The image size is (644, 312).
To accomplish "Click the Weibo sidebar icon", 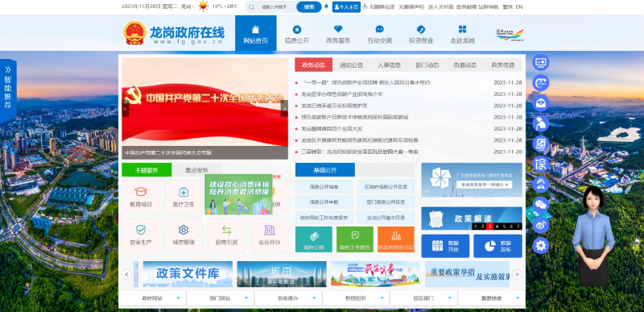I will (540, 225).
